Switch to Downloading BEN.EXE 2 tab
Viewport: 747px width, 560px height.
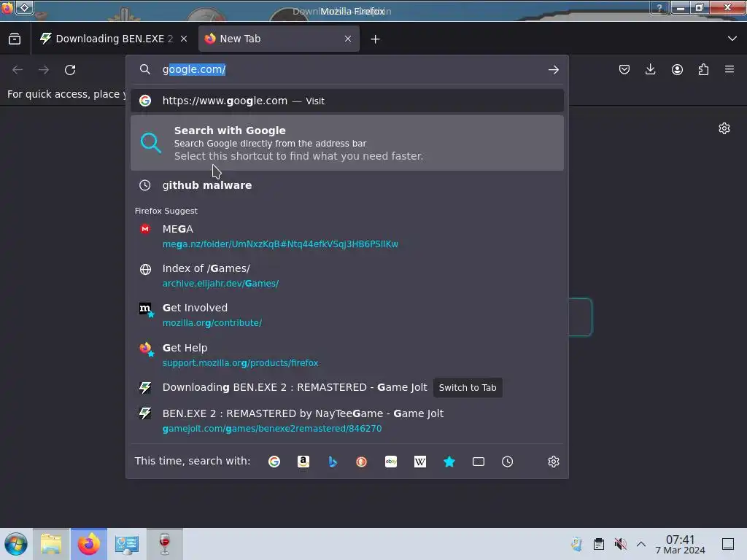pos(113,39)
